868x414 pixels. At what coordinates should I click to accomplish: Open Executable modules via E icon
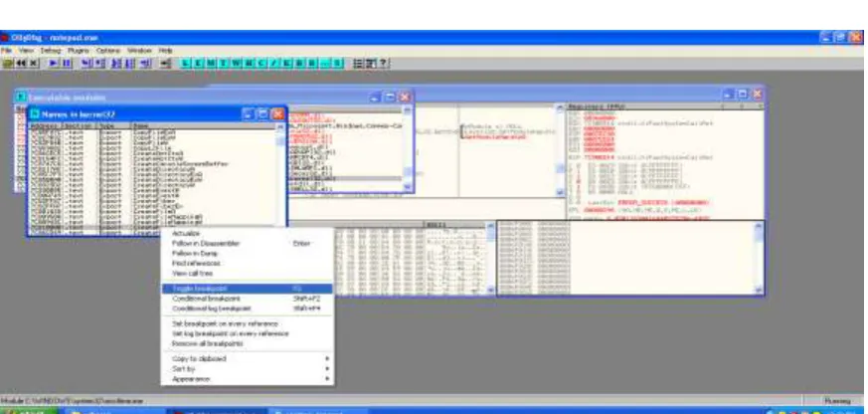(x=199, y=63)
